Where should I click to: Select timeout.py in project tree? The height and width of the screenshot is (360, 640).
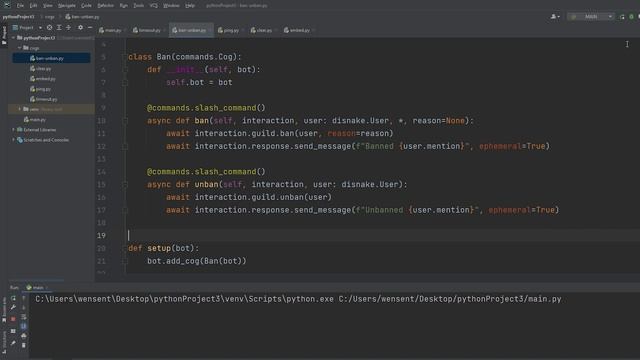pos(44,99)
